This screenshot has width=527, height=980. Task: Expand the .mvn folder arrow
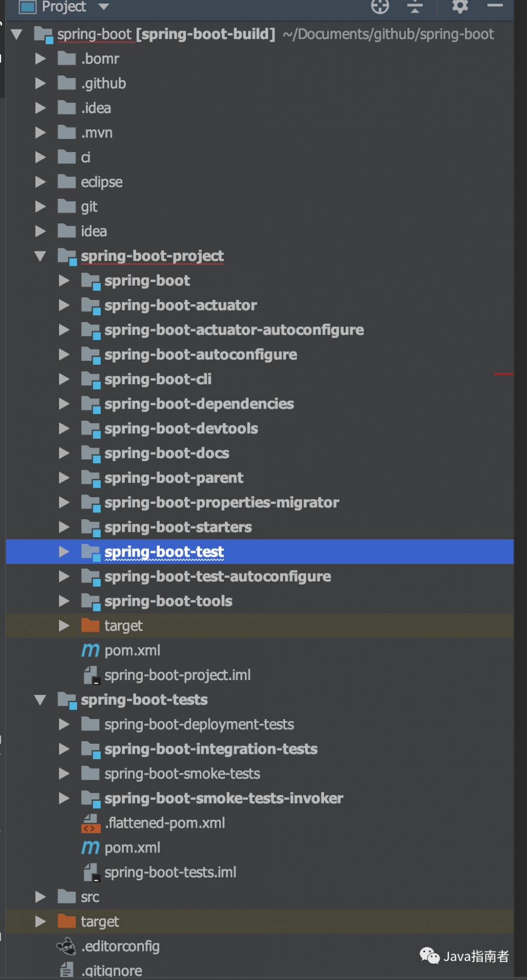[41, 132]
